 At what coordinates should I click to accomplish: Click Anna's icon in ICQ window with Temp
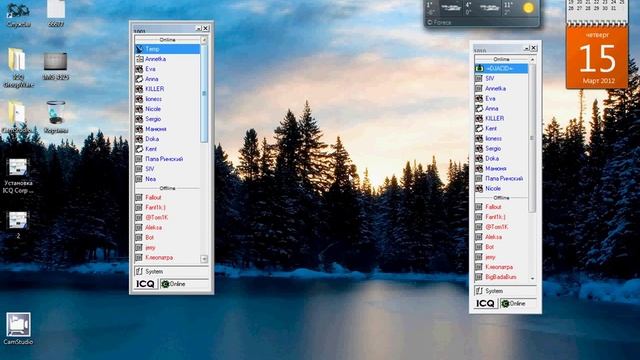pos(140,79)
